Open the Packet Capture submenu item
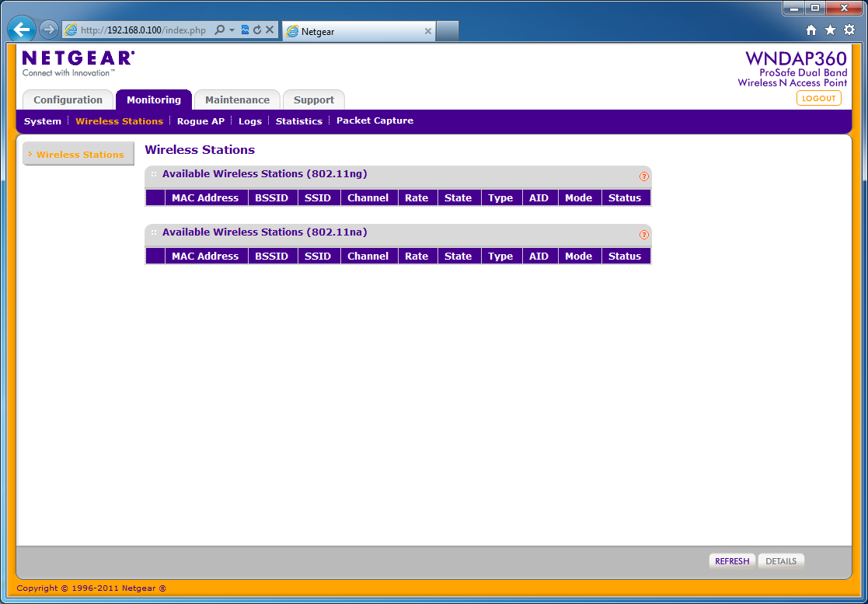Screen dimensions: 868x604 click(375, 120)
